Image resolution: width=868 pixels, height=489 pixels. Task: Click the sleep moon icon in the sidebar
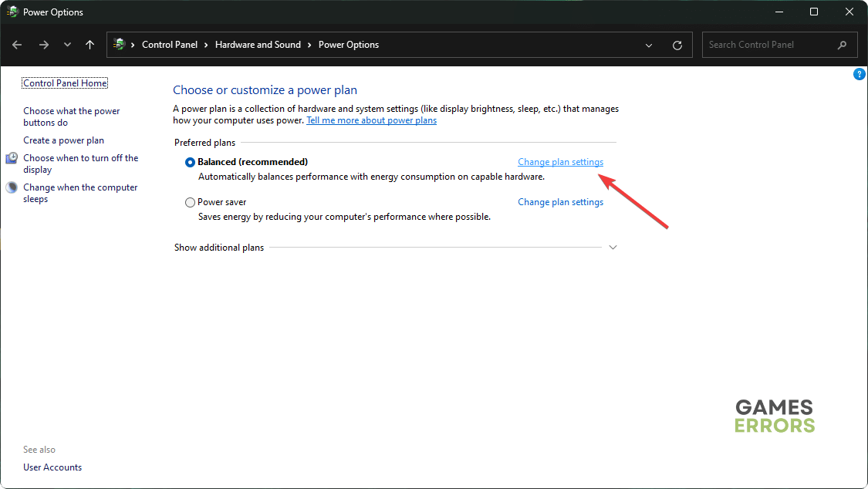[x=12, y=187]
